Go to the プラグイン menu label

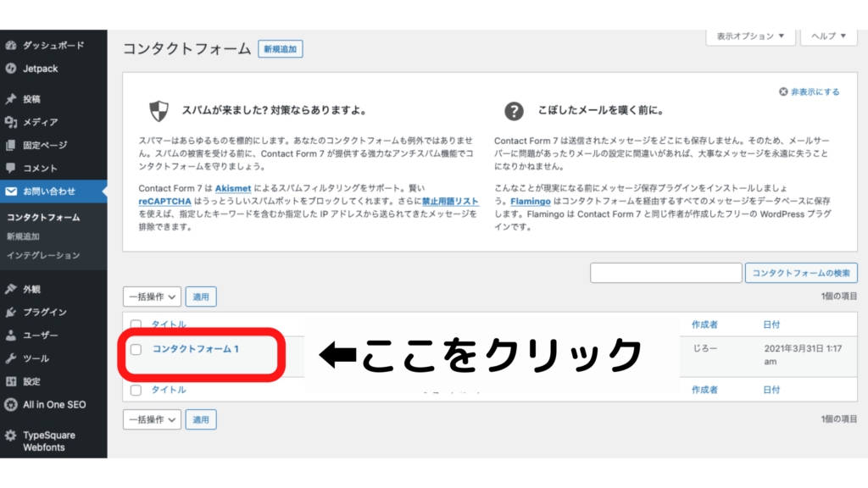pos(45,312)
